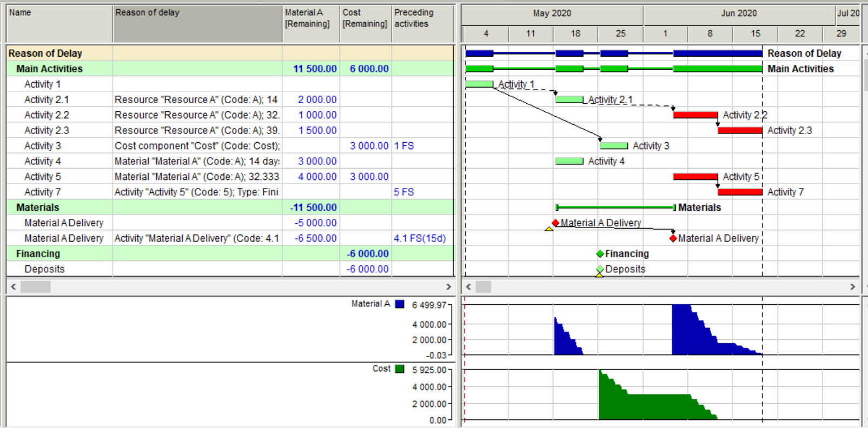This screenshot has height=428, width=868.
Task: Click the table's left scroll arrow
Action: tap(14, 287)
